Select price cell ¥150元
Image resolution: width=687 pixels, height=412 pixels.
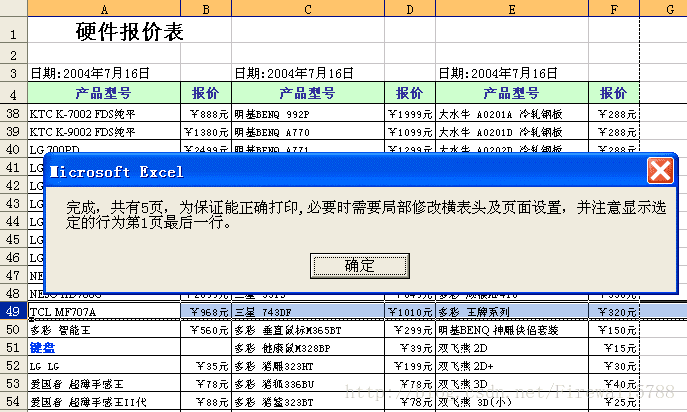[x=614, y=330]
